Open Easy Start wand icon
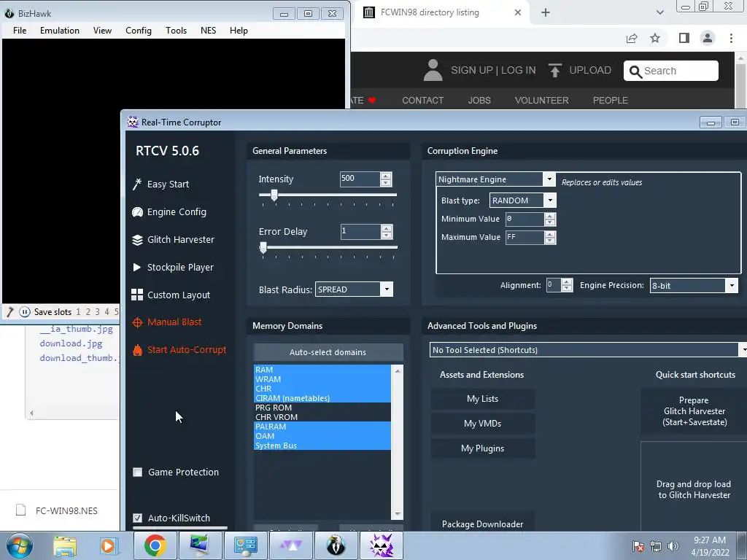747x560 pixels. 137,184
